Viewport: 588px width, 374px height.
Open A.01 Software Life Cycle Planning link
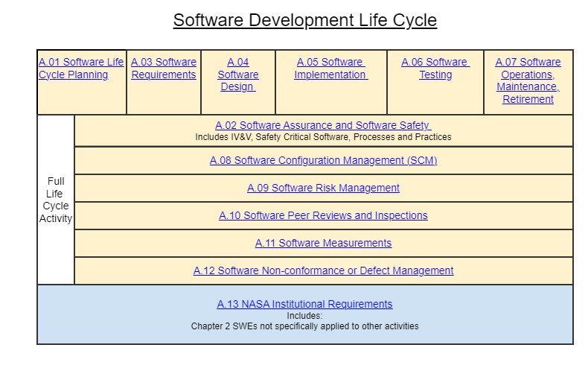tap(81, 69)
